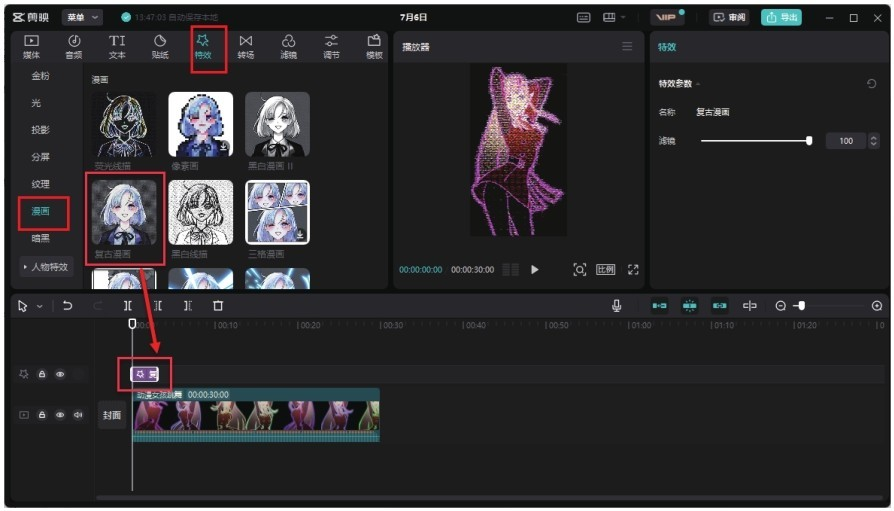Toggle main track magnet
Screen dimensions: 894x511
click(x=660, y=306)
